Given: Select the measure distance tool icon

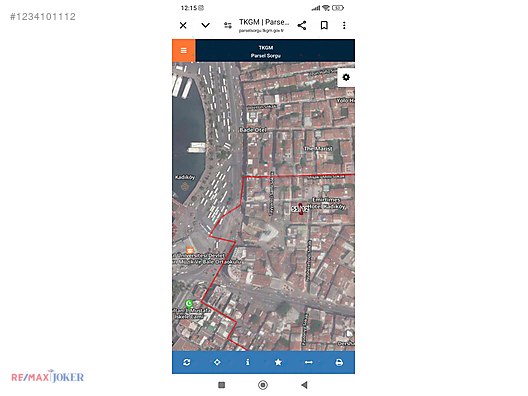Looking at the screenshot, I should tap(308, 362).
